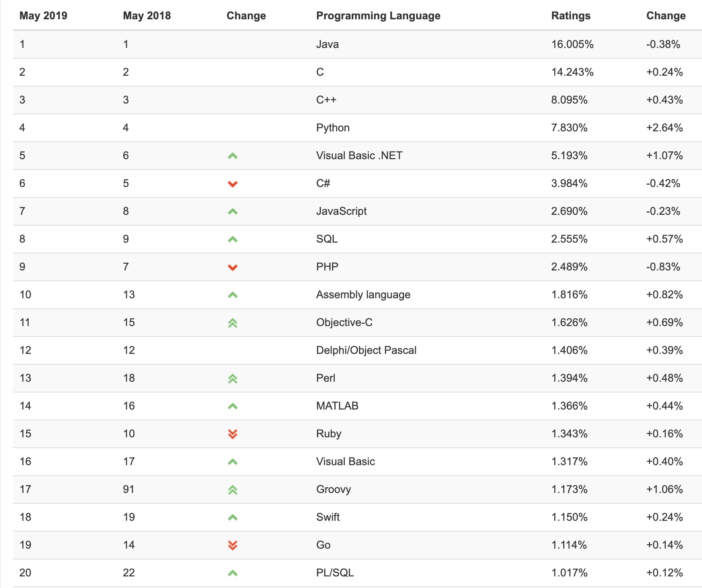Click green up arrow in PL/SQL row
Viewport: 702px width, 588px height.
pyautogui.click(x=232, y=573)
